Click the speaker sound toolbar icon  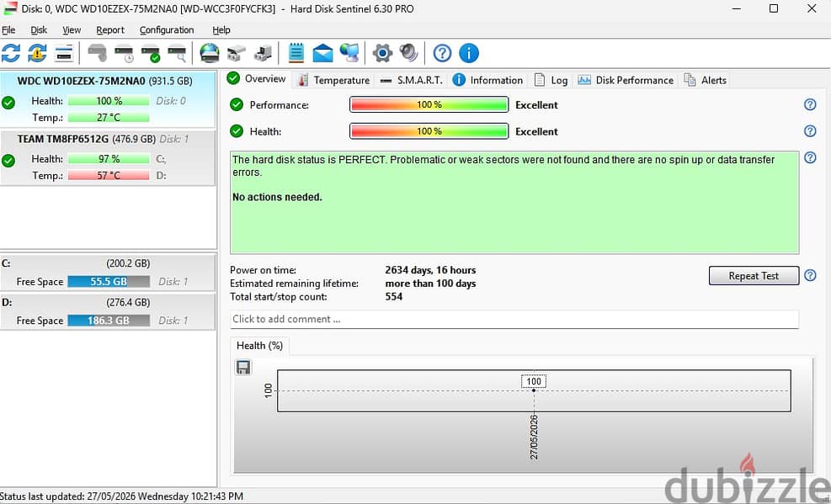408,53
